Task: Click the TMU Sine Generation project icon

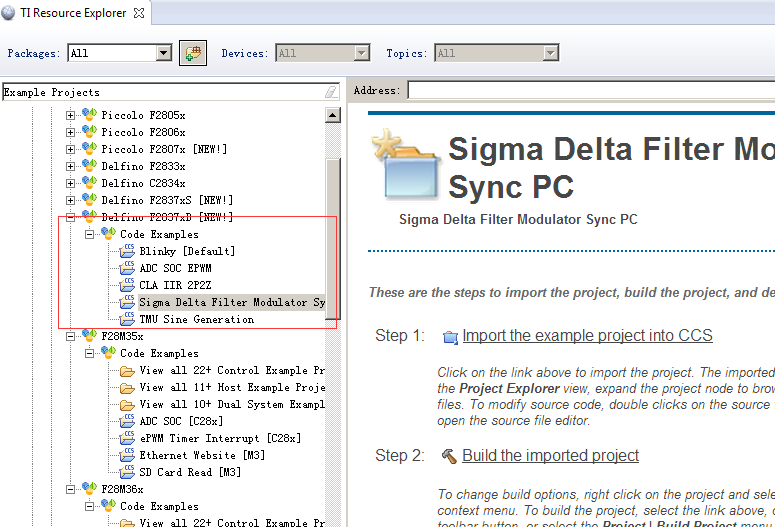Action: (128, 319)
